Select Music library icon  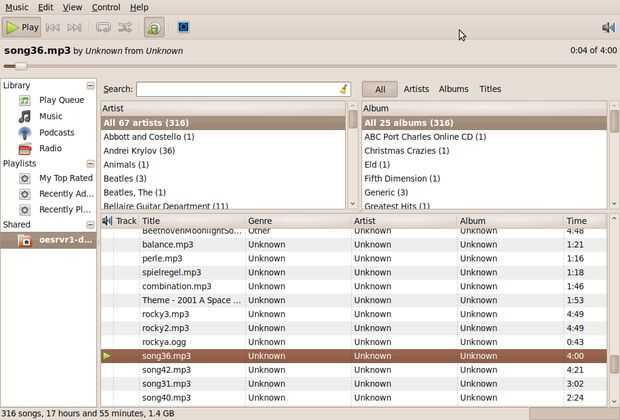click(x=25, y=116)
